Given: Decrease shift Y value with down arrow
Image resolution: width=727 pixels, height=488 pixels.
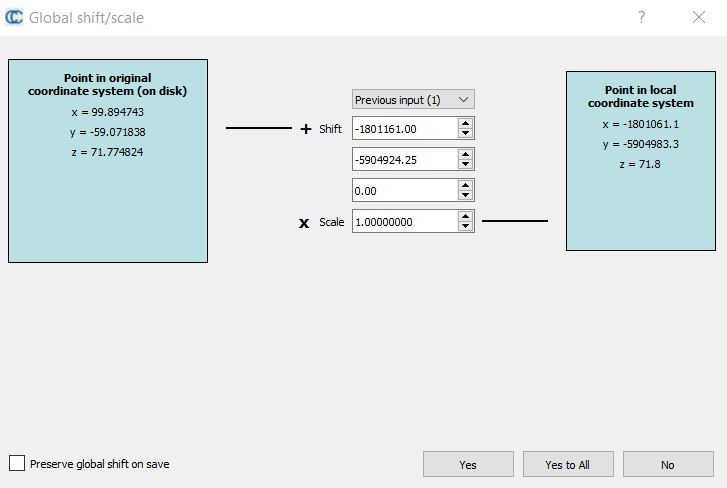Looking at the screenshot, I should click(465, 164).
